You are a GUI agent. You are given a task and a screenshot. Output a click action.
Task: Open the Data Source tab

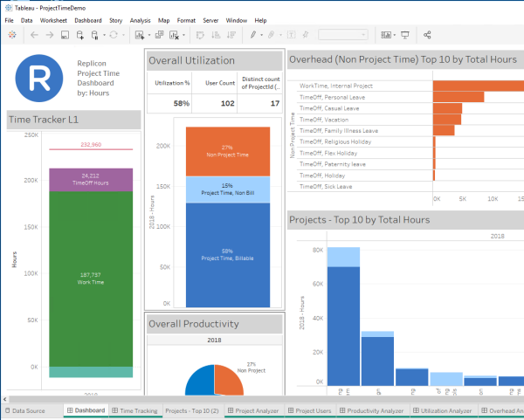pyautogui.click(x=28, y=410)
